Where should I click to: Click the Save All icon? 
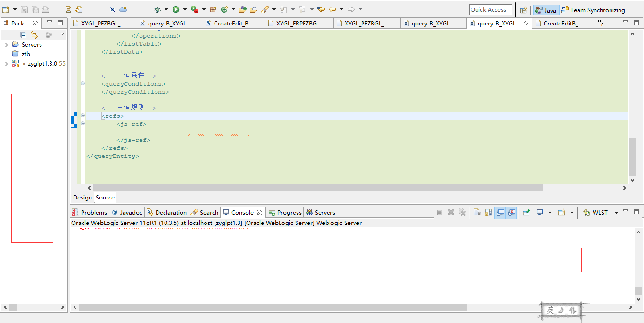pyautogui.click(x=35, y=9)
